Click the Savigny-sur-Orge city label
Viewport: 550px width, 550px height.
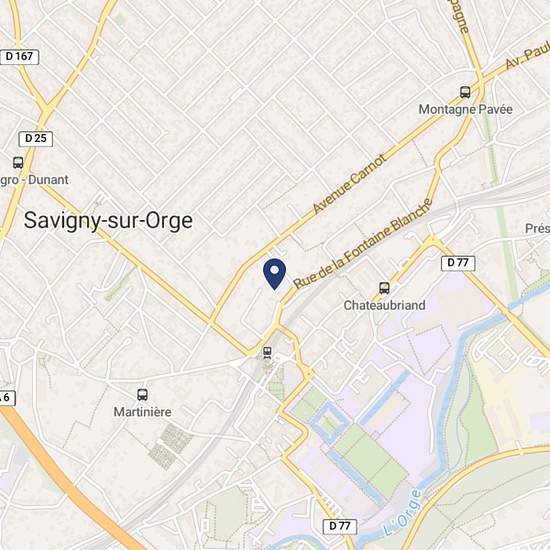click(108, 221)
